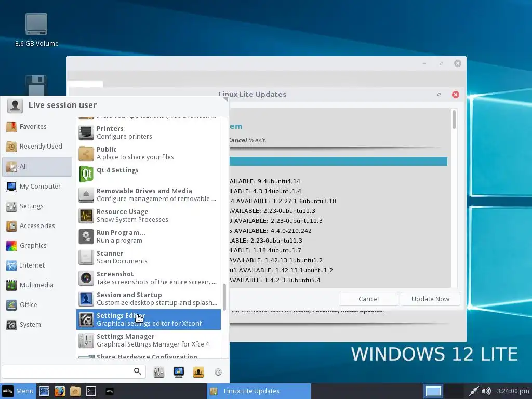Click the updates list scrollbar
This screenshot has height=399, width=532.
[x=454, y=120]
